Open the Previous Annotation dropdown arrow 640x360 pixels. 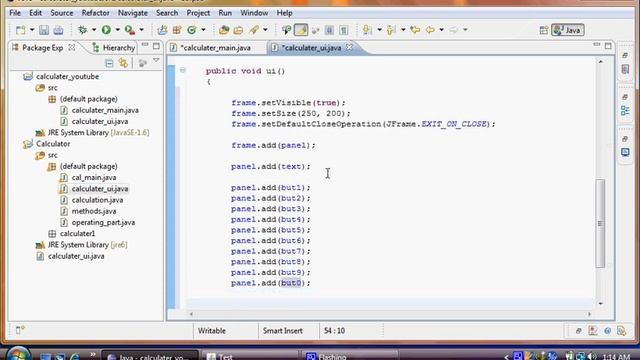[403, 30]
